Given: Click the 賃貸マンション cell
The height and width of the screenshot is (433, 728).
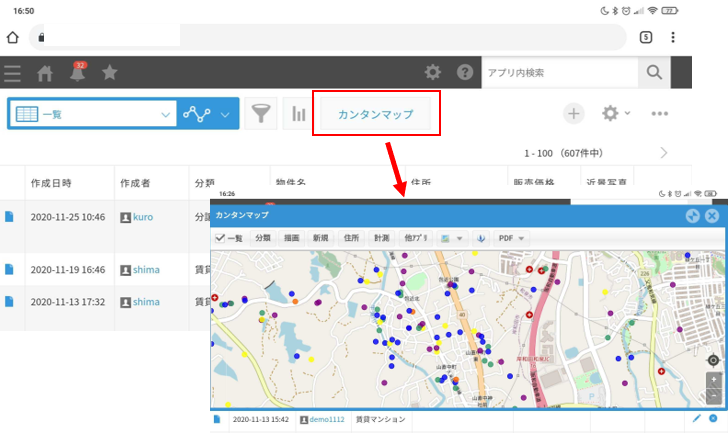Looking at the screenshot, I should 381,420.
